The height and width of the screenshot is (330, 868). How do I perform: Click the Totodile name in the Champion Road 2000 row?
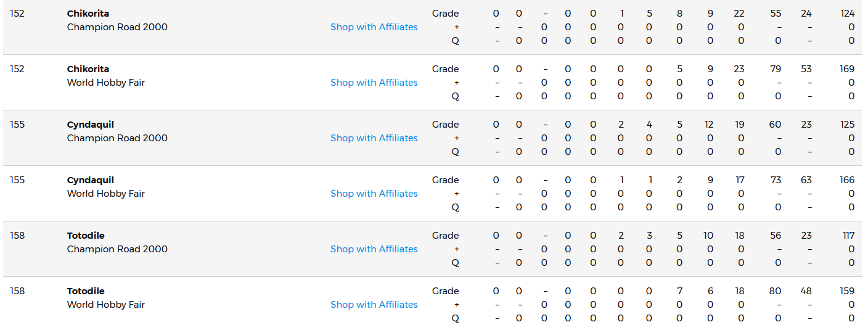click(86, 236)
